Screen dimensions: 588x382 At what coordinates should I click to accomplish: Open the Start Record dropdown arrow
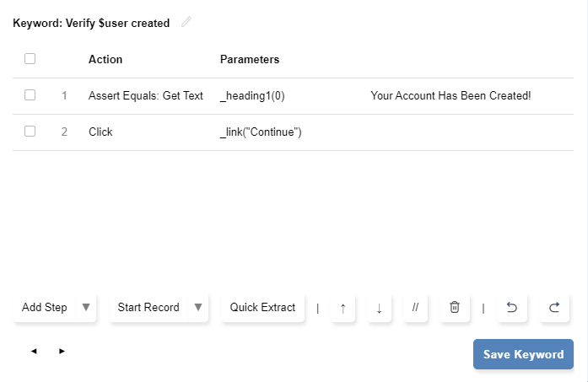(x=198, y=307)
